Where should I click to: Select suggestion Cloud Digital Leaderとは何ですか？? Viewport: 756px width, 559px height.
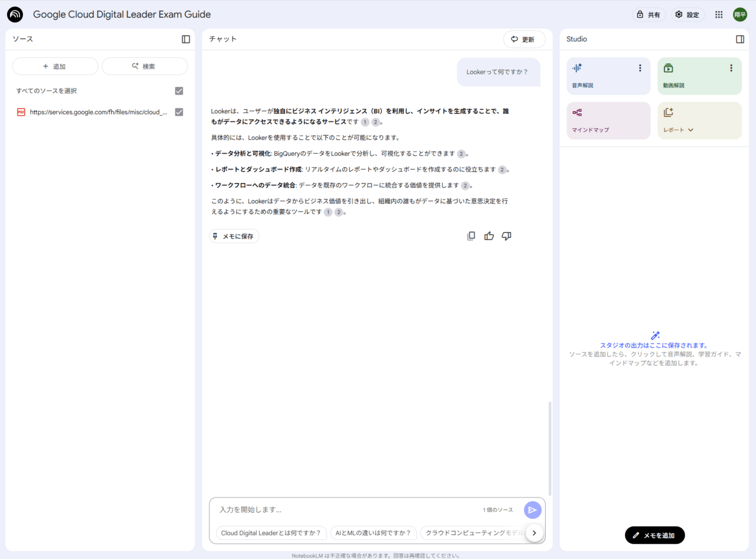point(271,533)
